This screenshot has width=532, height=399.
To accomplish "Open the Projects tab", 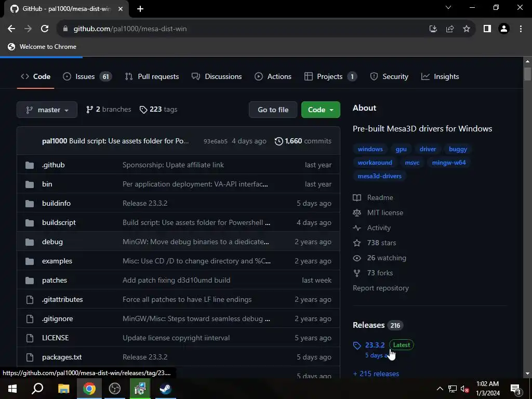I will coord(330,77).
